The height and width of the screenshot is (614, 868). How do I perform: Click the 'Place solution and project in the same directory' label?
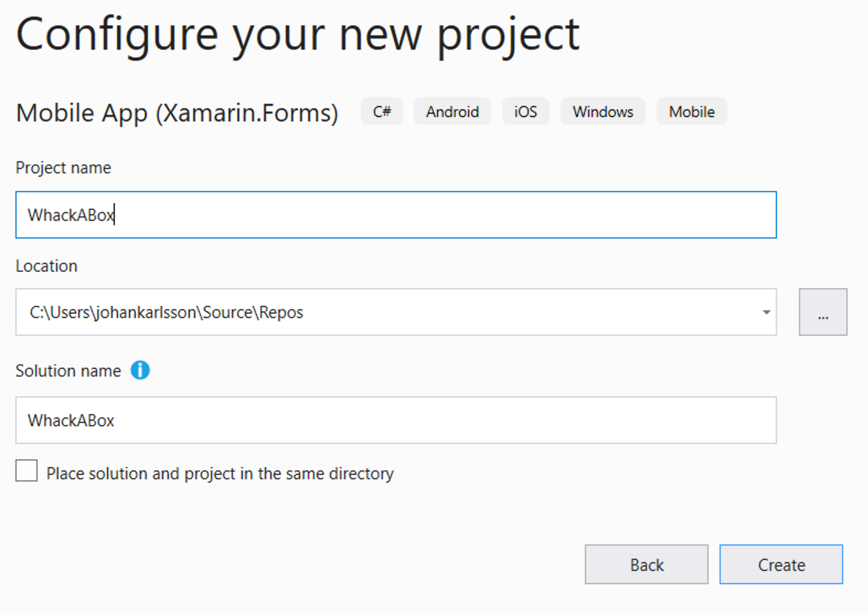[220, 474]
